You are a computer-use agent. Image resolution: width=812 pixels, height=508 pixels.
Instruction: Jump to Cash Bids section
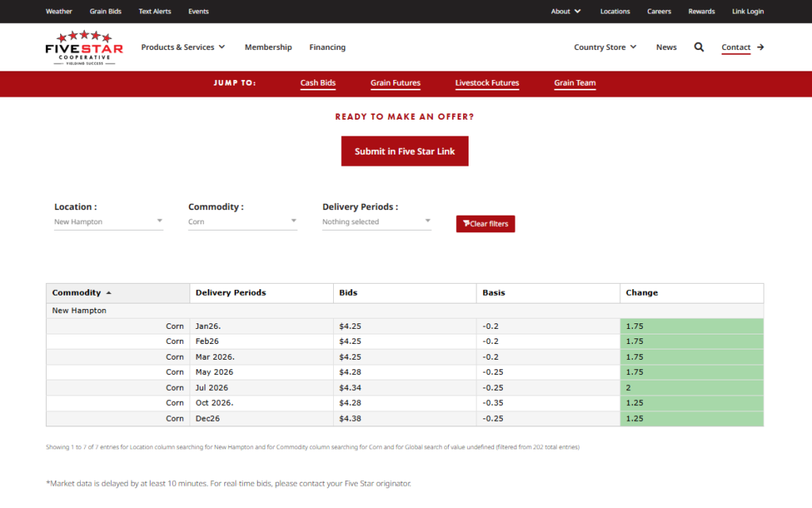(x=318, y=83)
